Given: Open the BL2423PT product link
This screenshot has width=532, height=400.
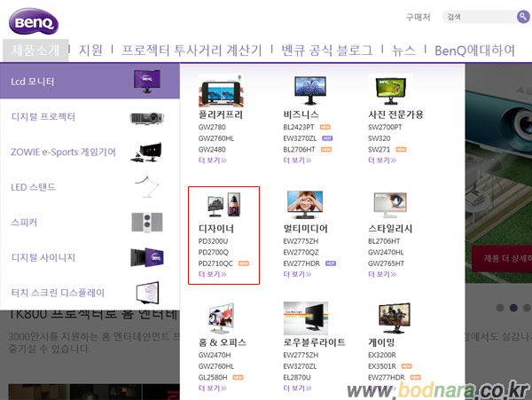Looking at the screenshot, I should (x=299, y=127).
